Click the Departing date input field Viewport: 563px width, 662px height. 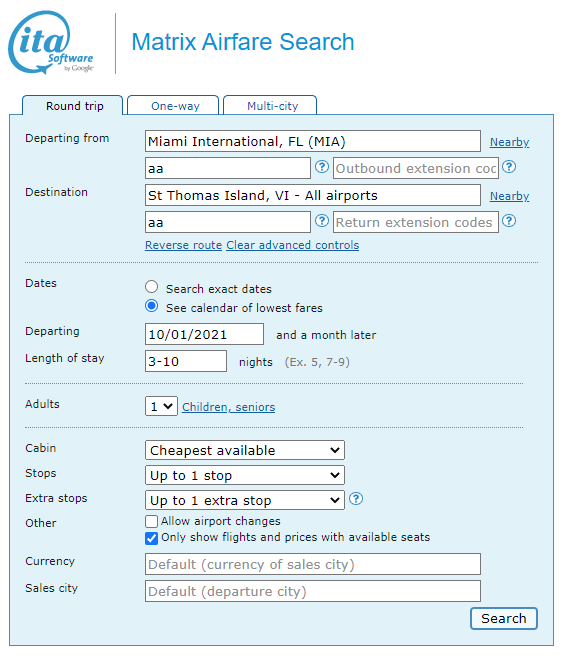tap(205, 334)
